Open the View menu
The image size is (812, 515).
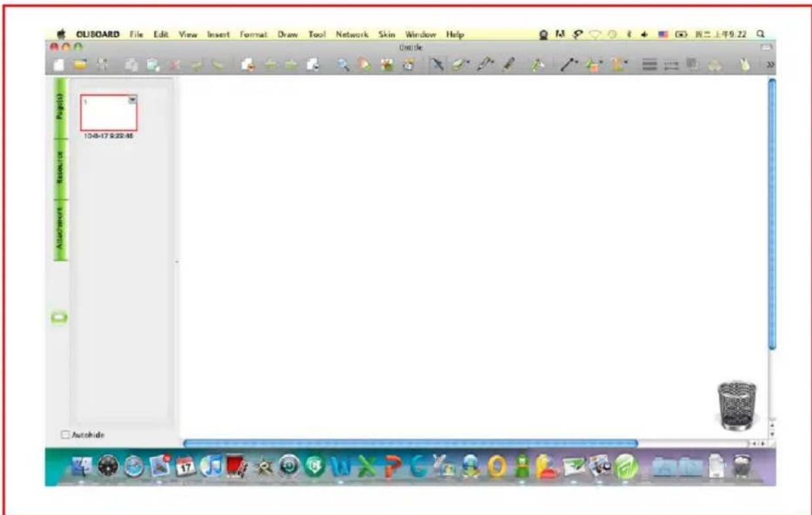[188, 34]
